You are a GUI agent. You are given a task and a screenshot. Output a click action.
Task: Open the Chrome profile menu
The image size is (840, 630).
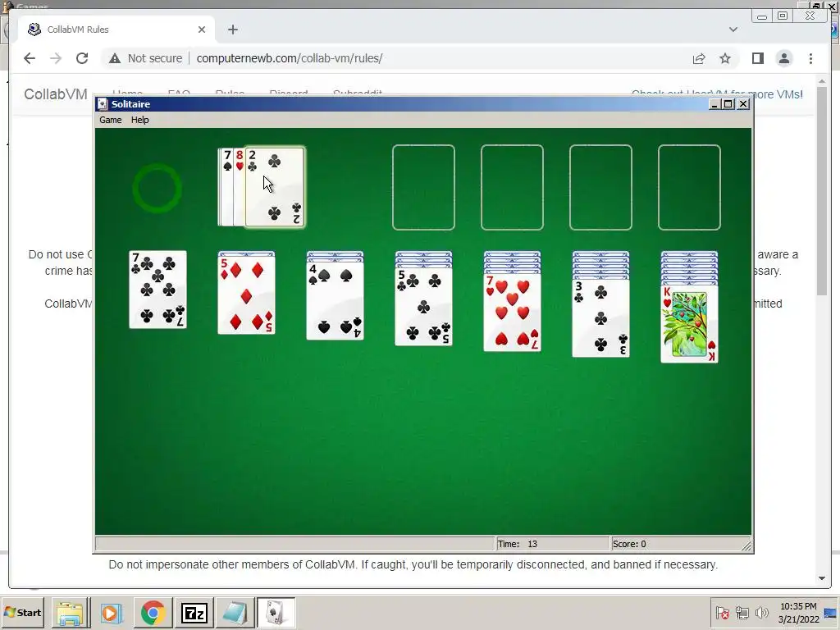[x=783, y=58]
